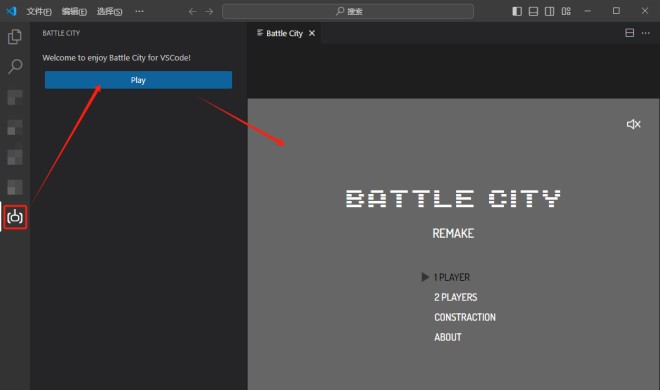Unmute the game sound speaker icon
This screenshot has width=660, height=390.
click(633, 124)
